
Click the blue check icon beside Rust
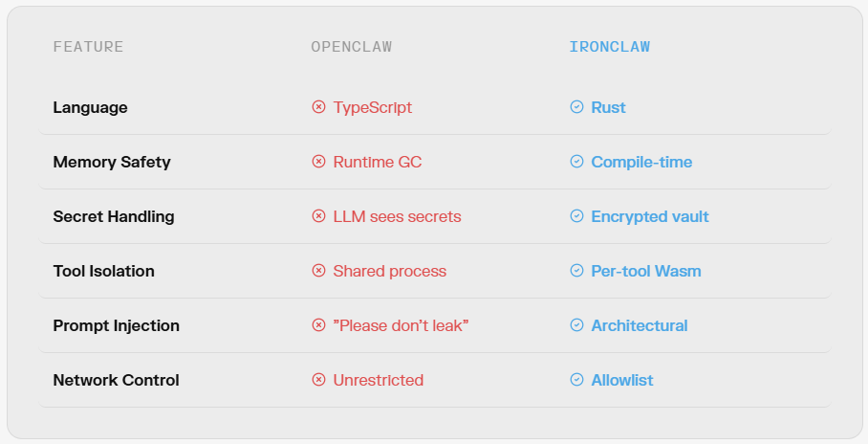576,107
